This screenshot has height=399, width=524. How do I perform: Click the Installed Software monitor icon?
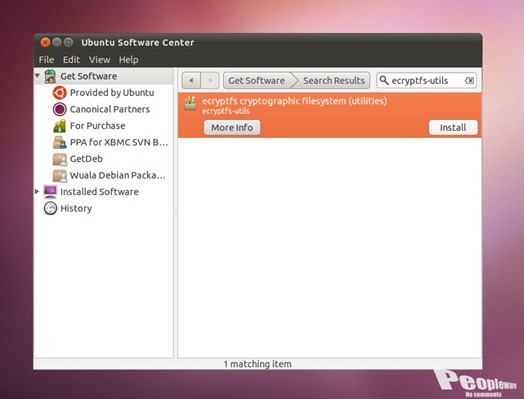point(50,192)
